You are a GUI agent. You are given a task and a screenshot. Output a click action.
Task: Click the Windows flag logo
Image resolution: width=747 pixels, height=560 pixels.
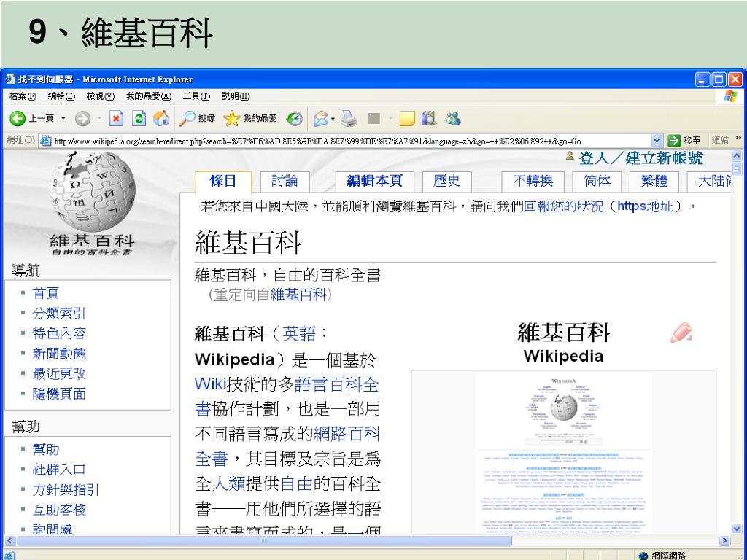(729, 96)
